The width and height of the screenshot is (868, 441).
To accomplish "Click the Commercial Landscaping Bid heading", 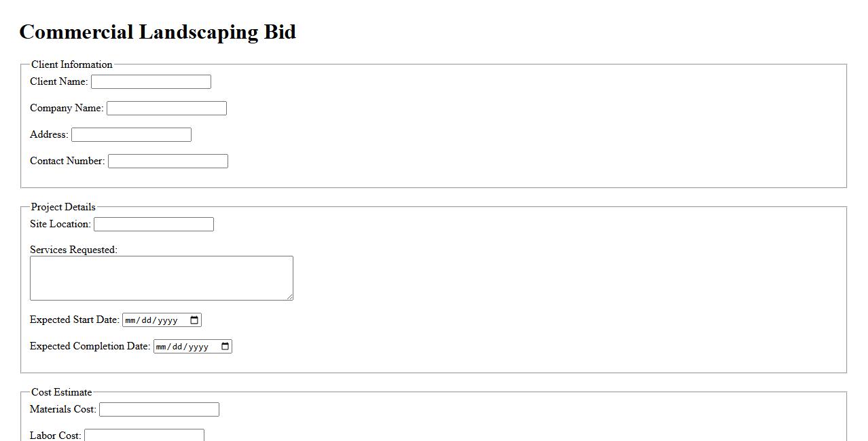I will pos(158,32).
